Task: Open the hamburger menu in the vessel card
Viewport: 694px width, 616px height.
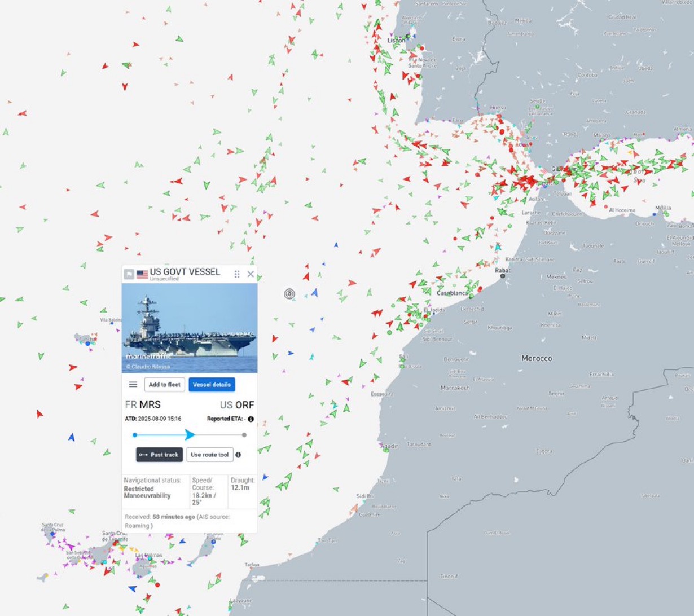Action: pos(134,385)
